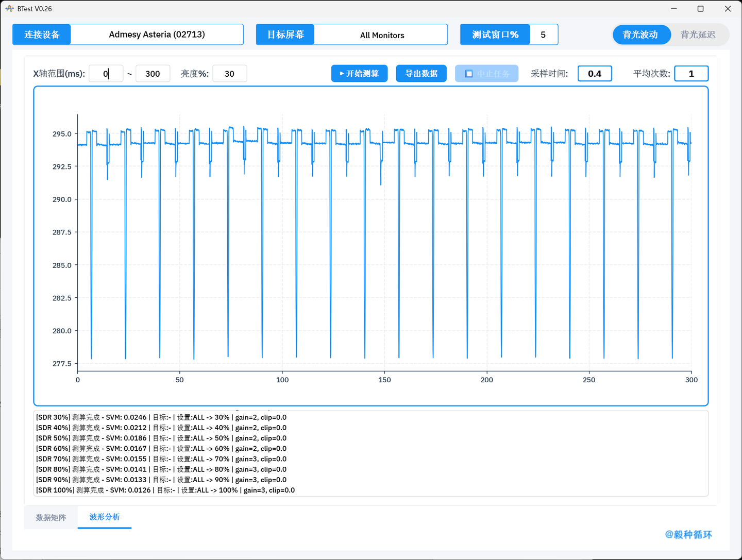
Task: Click the SDR 60% log line
Action: 161,449
